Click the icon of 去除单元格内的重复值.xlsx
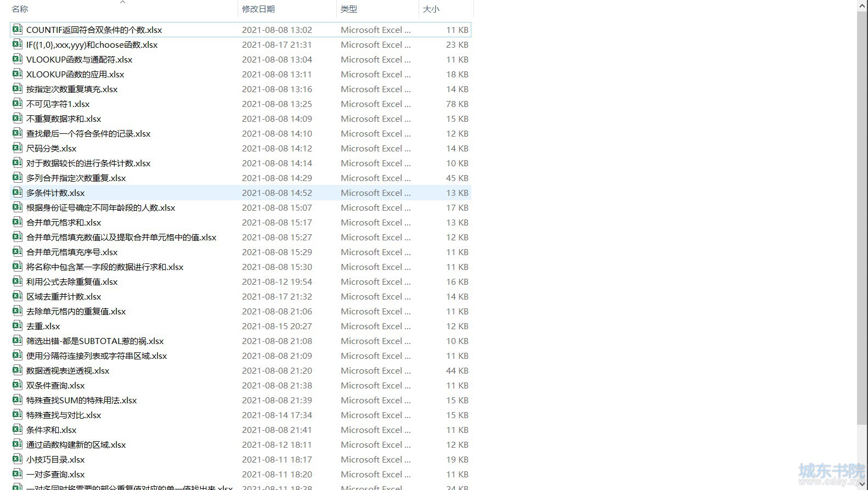Viewport: 868px width, 490px height. pyautogui.click(x=18, y=311)
